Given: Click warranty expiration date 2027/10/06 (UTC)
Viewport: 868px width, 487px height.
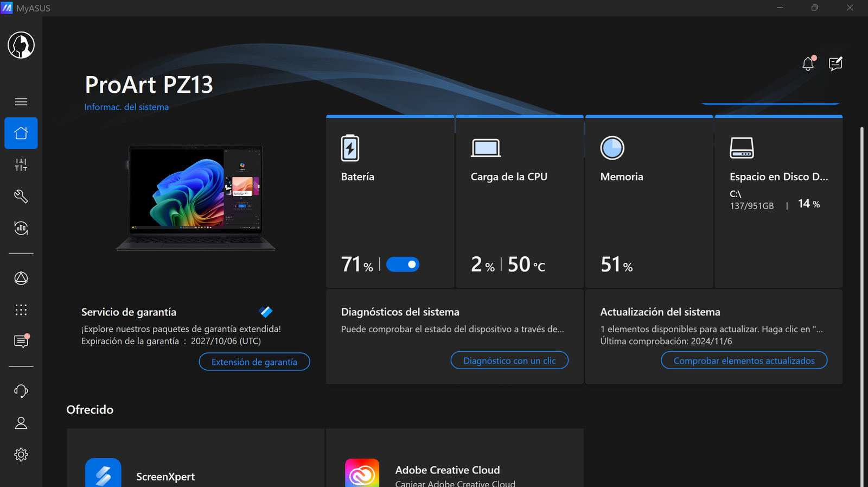Looking at the screenshot, I should pos(226,341).
